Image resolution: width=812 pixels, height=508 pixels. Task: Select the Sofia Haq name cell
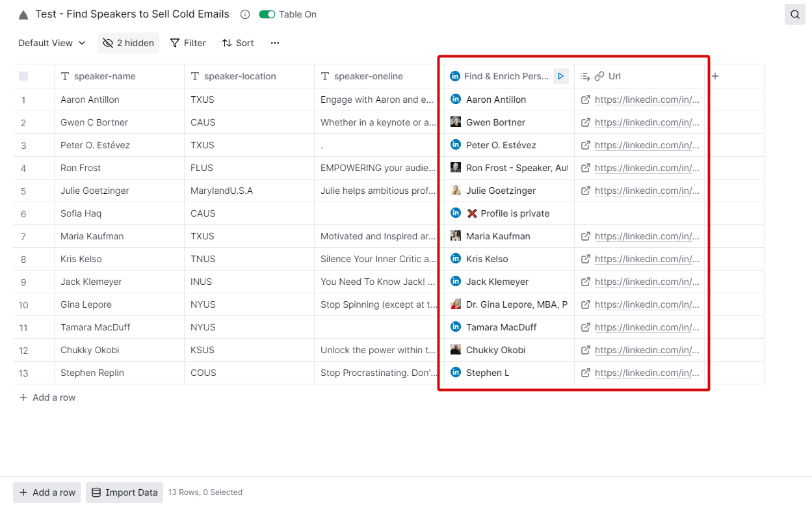click(119, 213)
